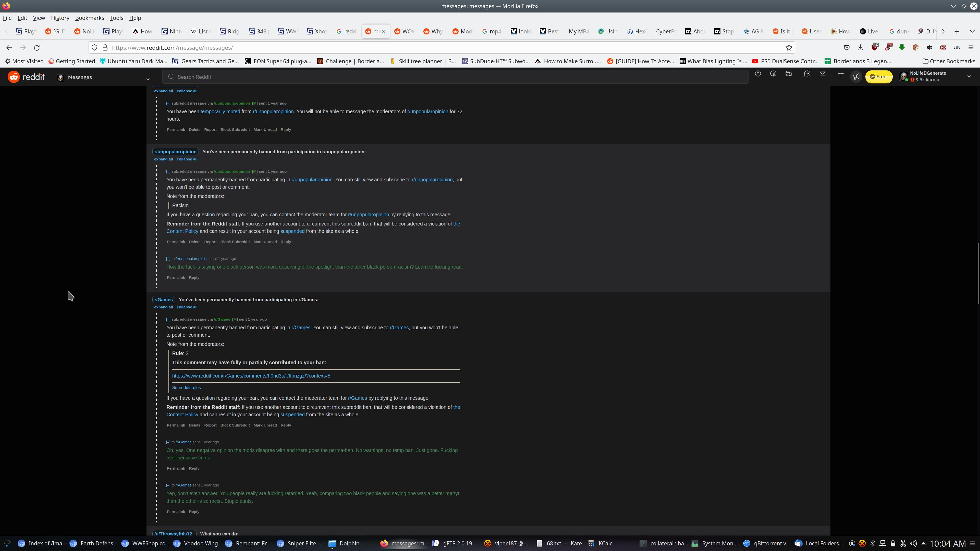
Task: Collapse the r/Games subreddit message with [–]
Action: coord(168,319)
